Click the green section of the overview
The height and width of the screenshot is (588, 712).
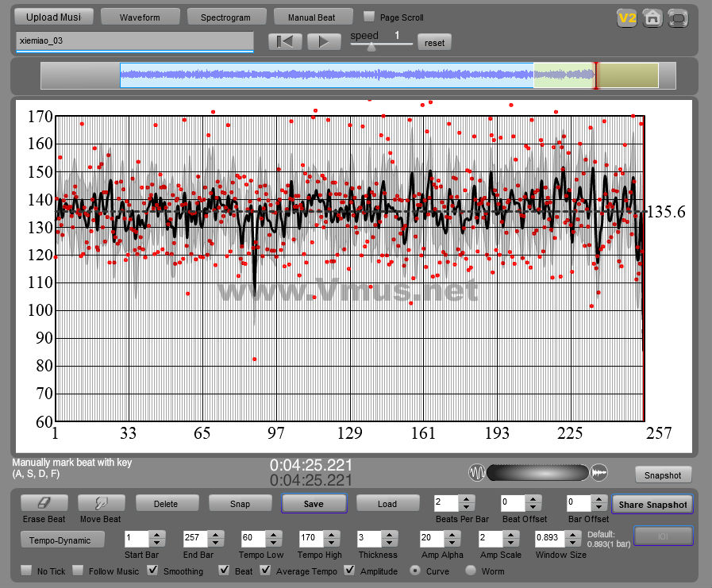point(564,75)
